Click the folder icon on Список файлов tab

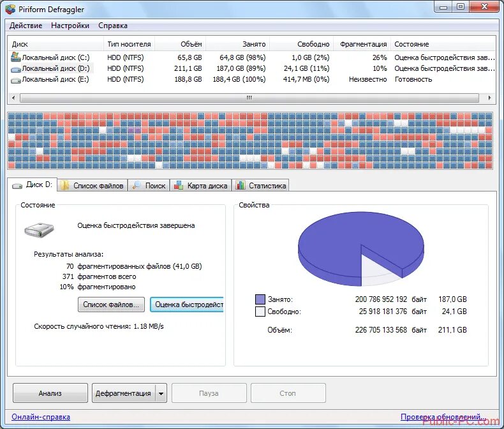point(65,186)
